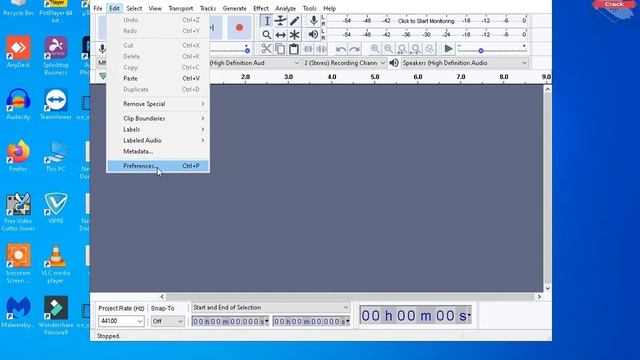
Task: Click the Undo arrow icon
Action: click(x=341, y=49)
